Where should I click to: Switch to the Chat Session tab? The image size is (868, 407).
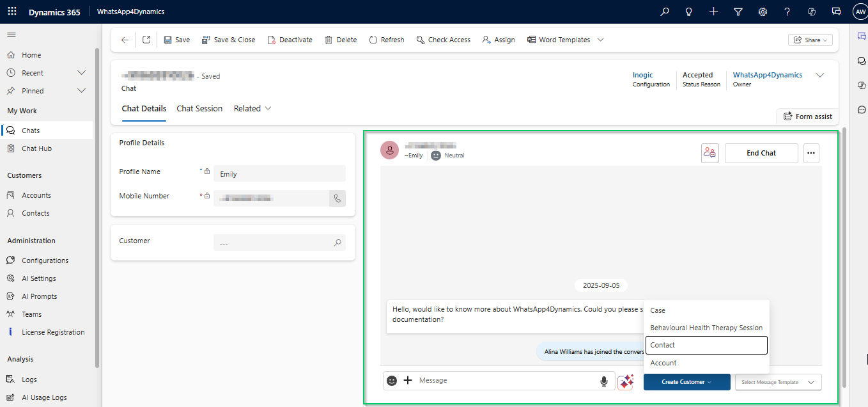pos(199,109)
